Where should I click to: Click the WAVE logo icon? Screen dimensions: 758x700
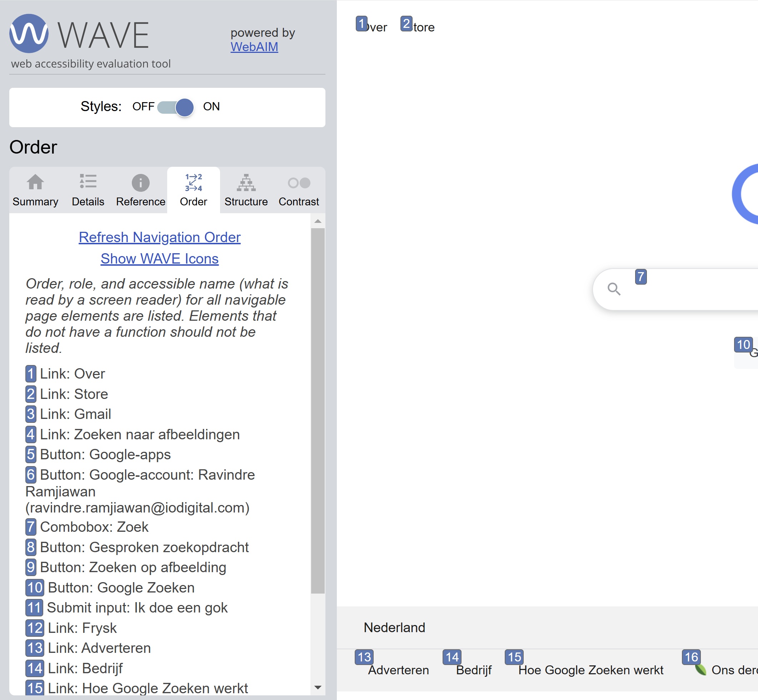pyautogui.click(x=29, y=33)
